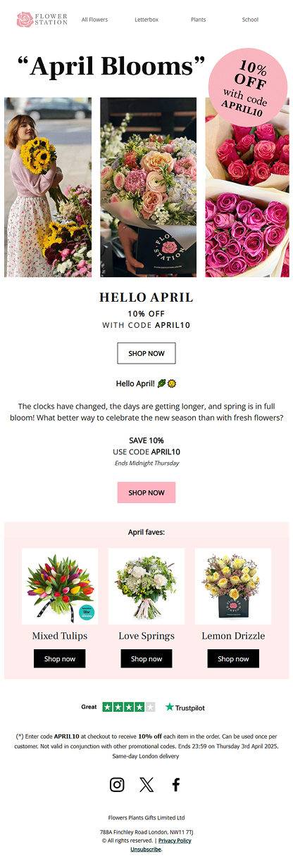Open the Privacy Policy link
Image resolution: width=293 pixels, height=868 pixels.
tap(175, 841)
